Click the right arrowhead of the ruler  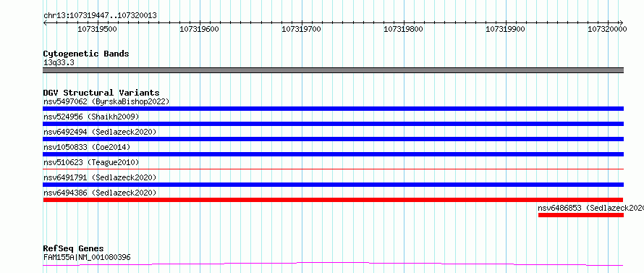[x=622, y=22]
